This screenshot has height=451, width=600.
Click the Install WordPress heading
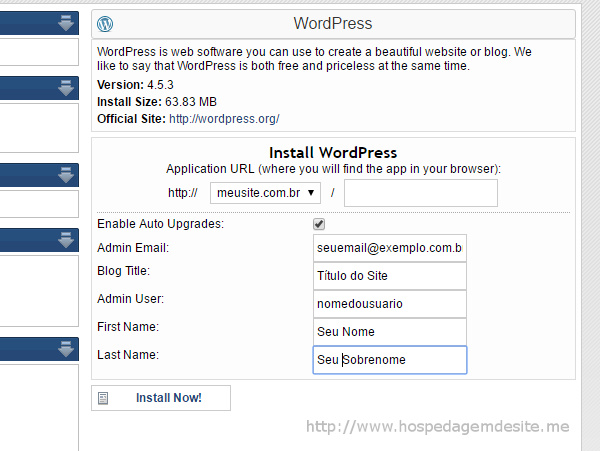tap(333, 153)
